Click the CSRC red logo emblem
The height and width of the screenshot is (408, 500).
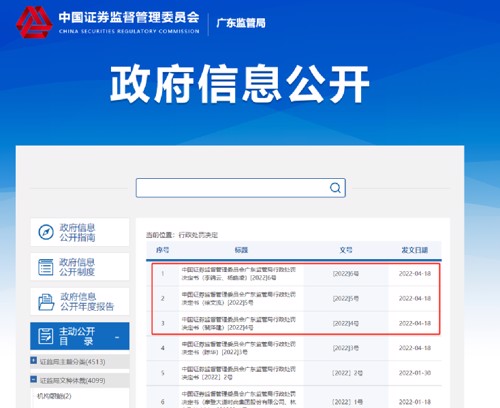pos(34,22)
